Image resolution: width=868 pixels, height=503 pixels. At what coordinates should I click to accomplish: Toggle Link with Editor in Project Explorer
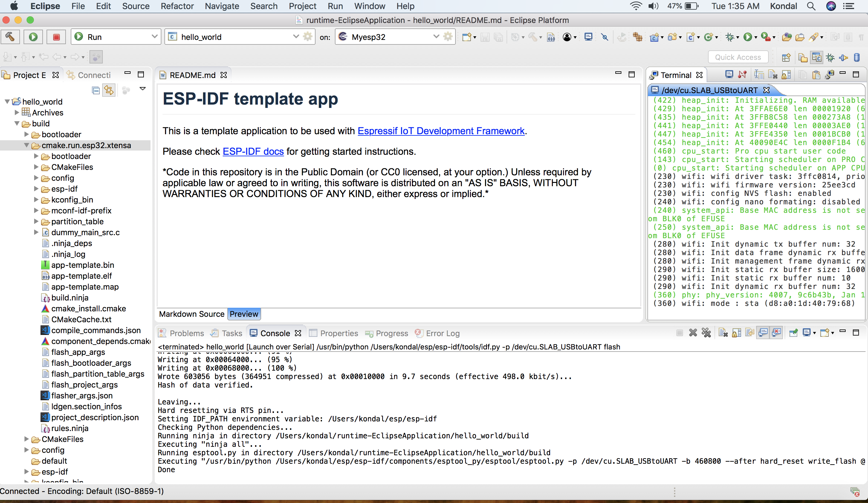(109, 90)
